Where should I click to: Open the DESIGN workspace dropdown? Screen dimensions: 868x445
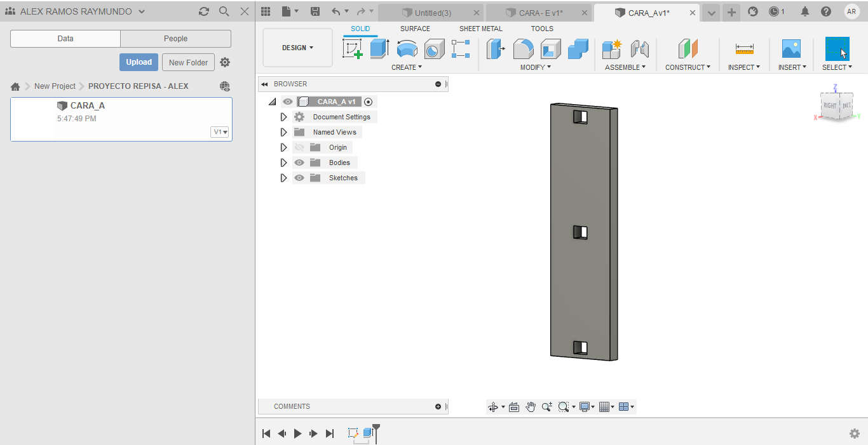pyautogui.click(x=297, y=48)
